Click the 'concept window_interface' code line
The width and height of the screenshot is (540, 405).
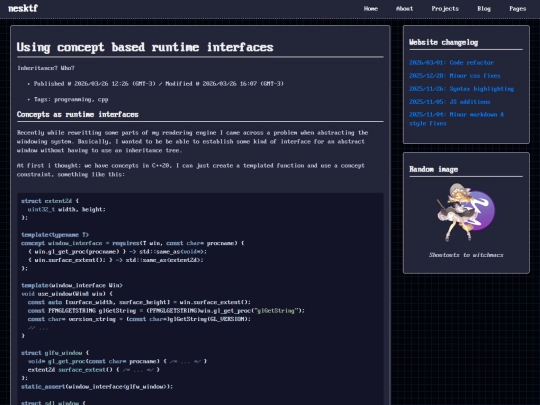[x=133, y=243]
